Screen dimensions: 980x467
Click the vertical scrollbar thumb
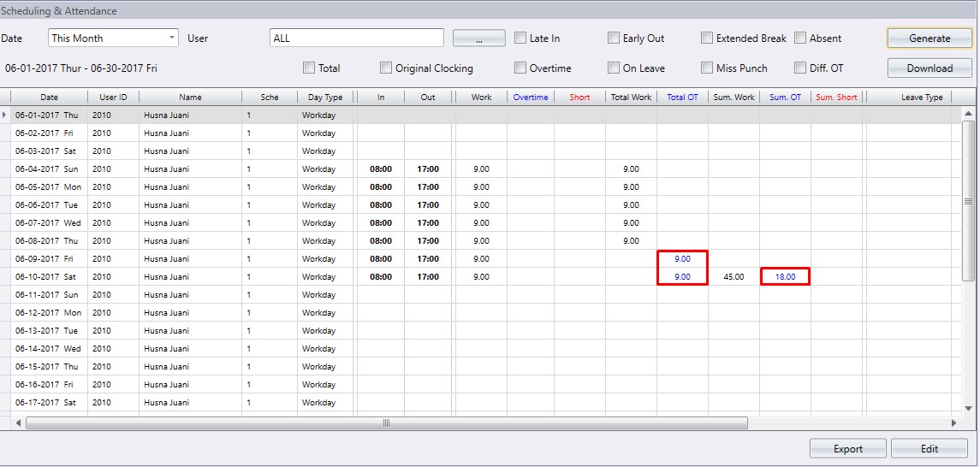point(968,201)
